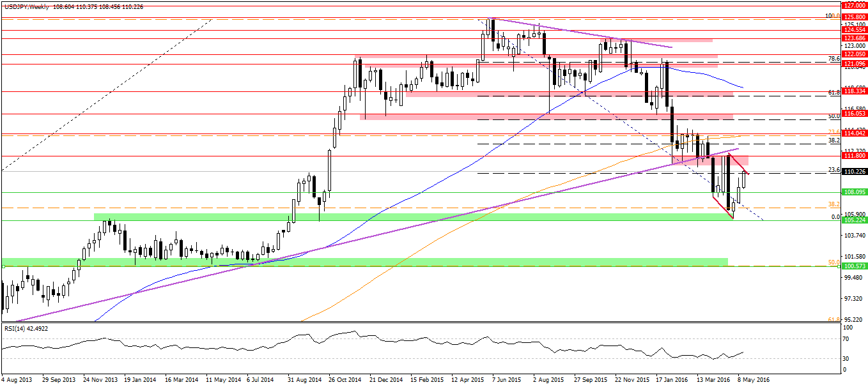Click the 78.6 Fibonacci level label
The width and height of the screenshot is (868, 387).
[833, 59]
